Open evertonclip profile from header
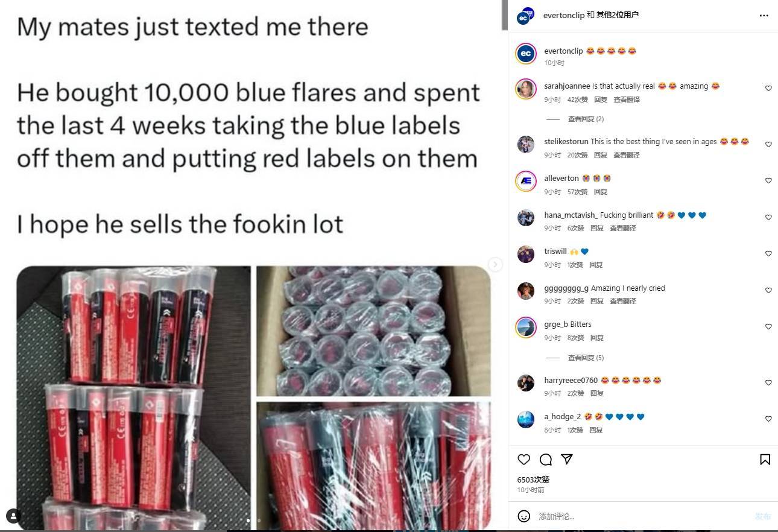This screenshot has width=778, height=532. pos(564,15)
